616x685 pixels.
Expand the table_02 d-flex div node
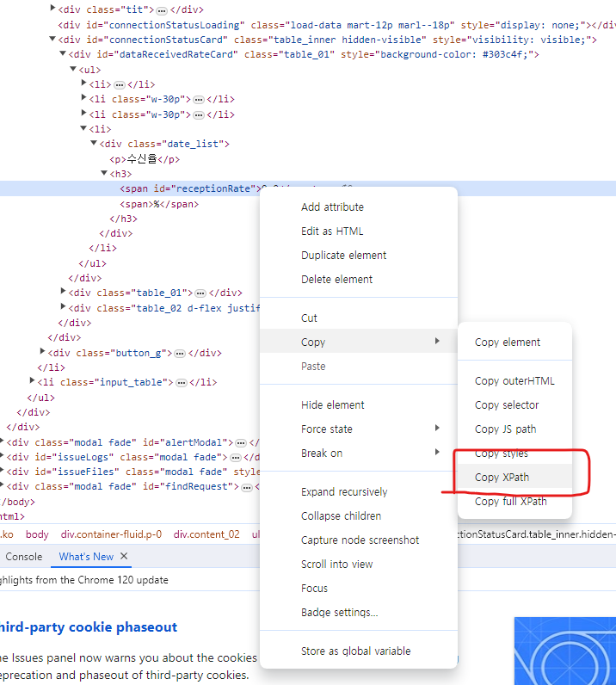(64, 306)
